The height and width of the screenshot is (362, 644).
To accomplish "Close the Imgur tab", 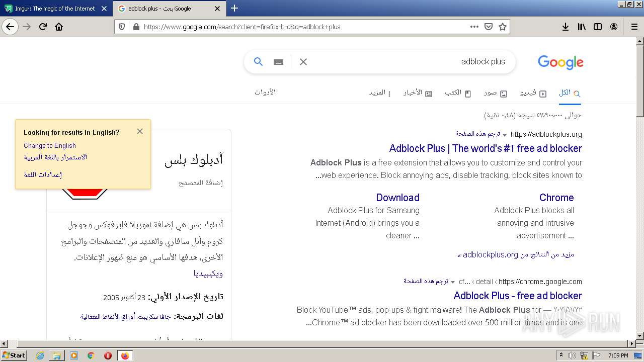I will [x=104, y=9].
